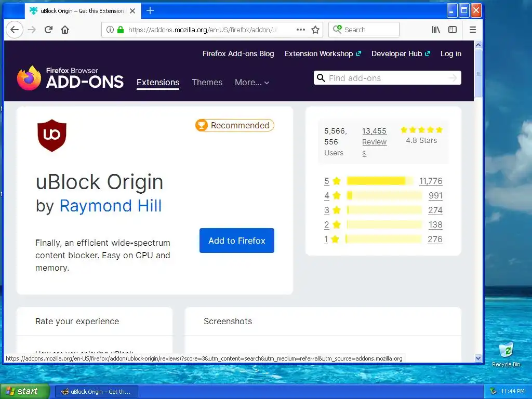Screen dimensions: 532x399
Task: Click the five-star 4.8 rating display
Action: click(x=421, y=135)
